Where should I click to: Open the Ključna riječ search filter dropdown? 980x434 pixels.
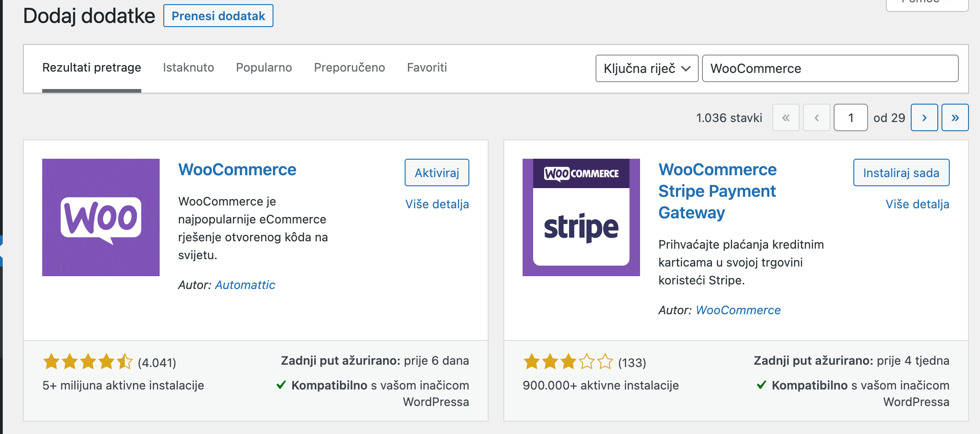646,68
